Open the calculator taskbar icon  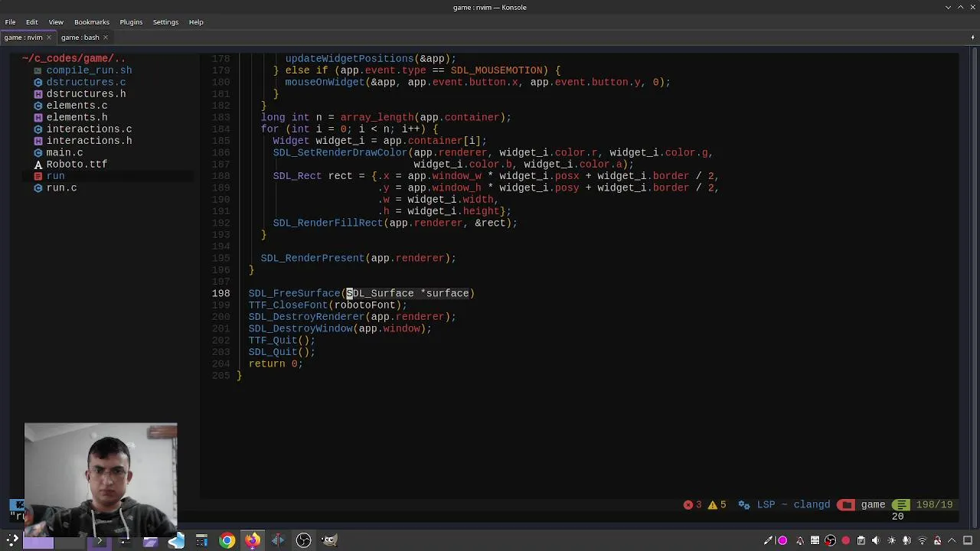202,541
